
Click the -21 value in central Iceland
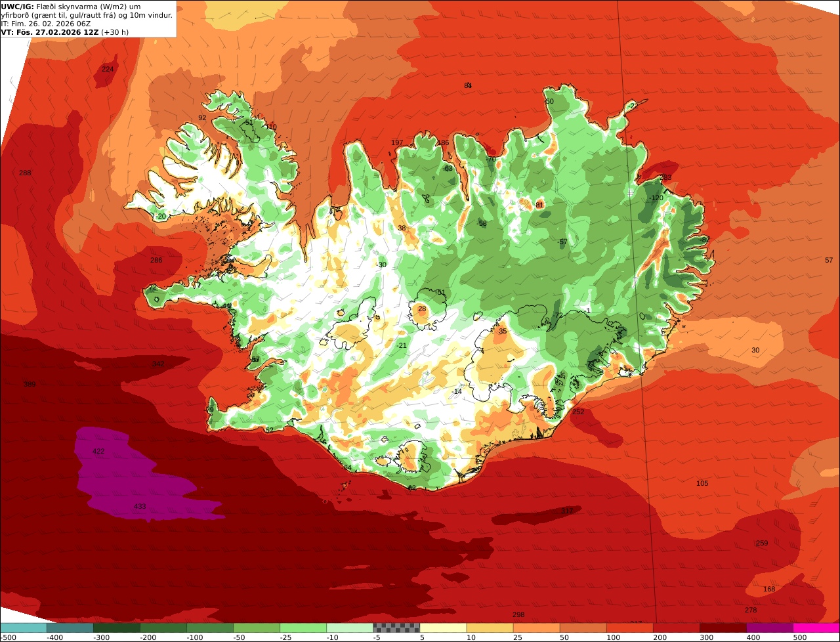coord(402,346)
